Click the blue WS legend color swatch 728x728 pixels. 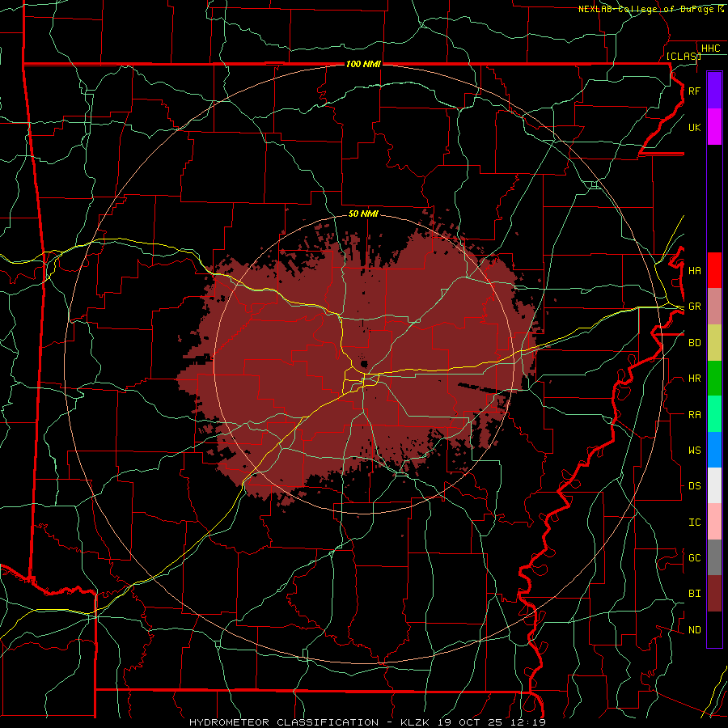714,450
